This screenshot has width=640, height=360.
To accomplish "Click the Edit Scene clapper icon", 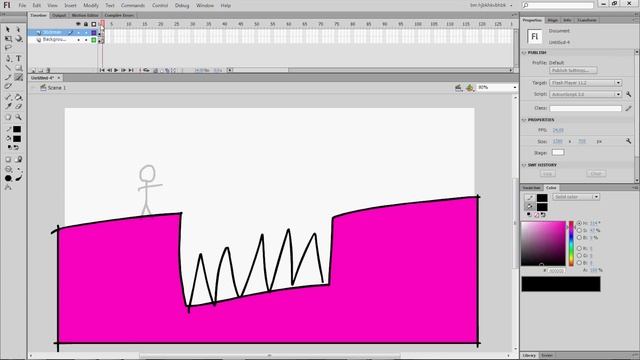I will click(x=459, y=88).
